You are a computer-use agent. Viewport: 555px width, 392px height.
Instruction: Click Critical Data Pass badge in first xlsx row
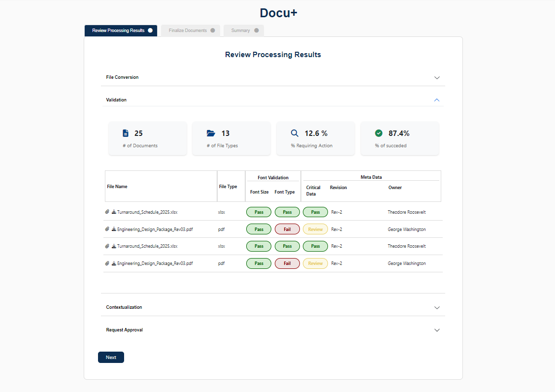pyautogui.click(x=315, y=212)
